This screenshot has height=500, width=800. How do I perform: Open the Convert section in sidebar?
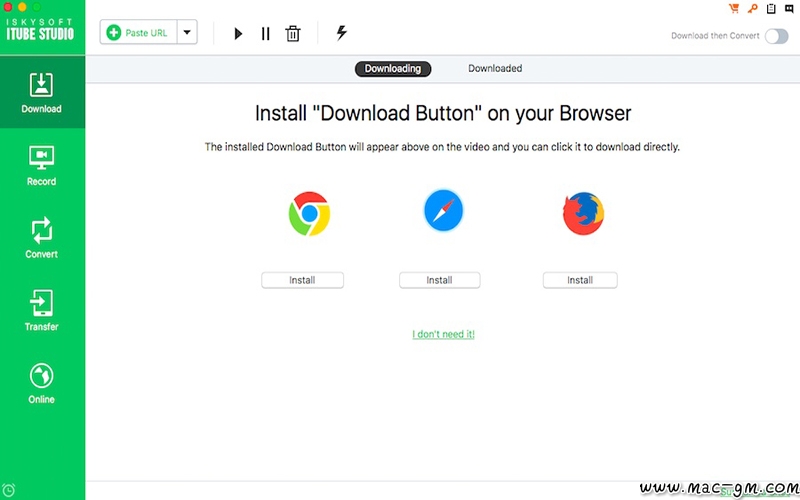[x=42, y=238]
